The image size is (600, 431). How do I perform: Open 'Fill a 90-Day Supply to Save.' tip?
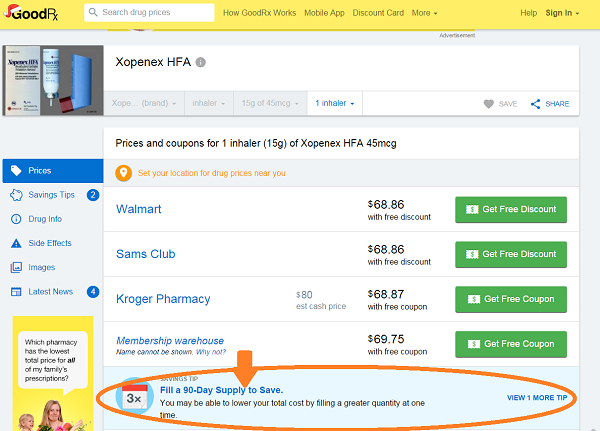pyautogui.click(x=221, y=390)
